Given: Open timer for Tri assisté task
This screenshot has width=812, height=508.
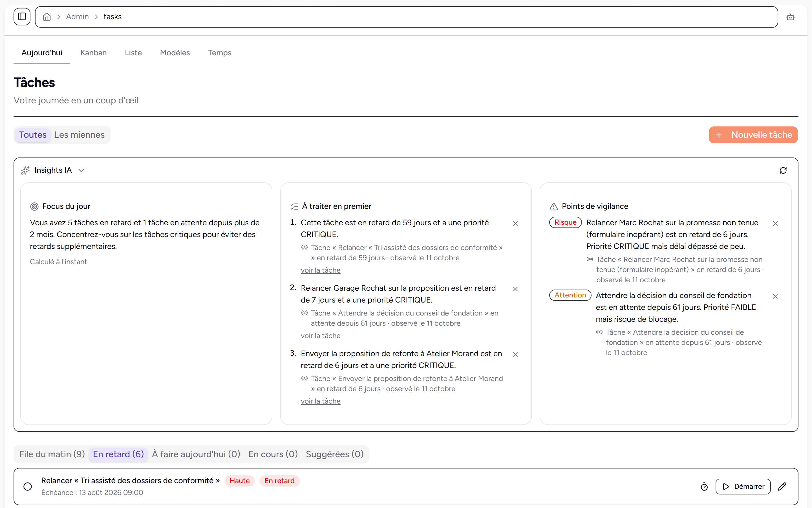Looking at the screenshot, I should tap(704, 487).
